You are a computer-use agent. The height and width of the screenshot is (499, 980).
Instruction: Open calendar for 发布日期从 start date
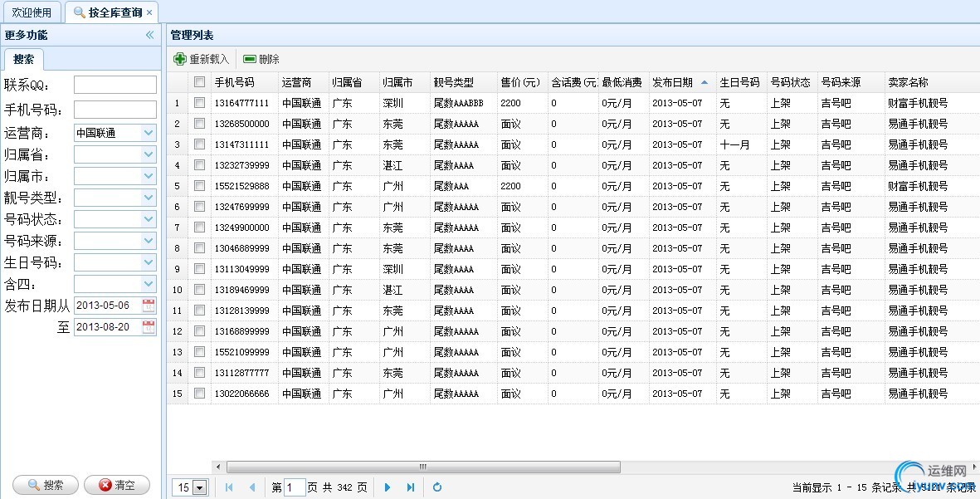pyautogui.click(x=149, y=306)
